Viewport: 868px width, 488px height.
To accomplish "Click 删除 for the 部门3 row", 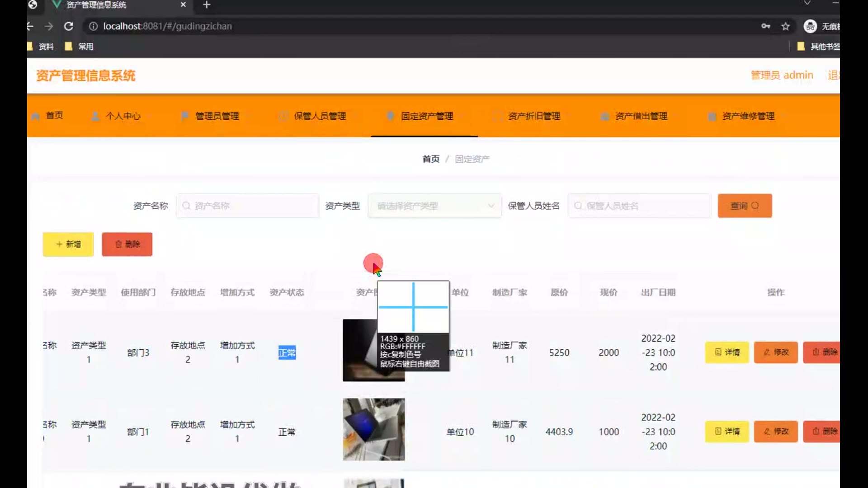I will pos(822,352).
